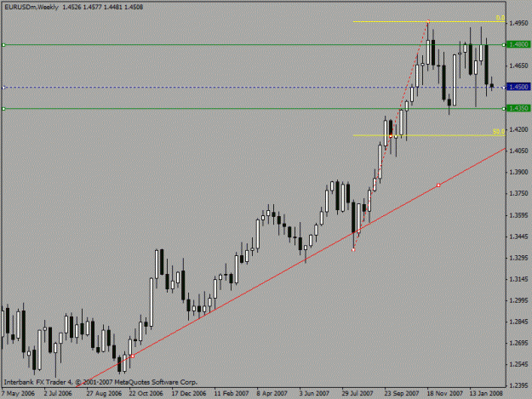
Task: Click the 8 Apr 2007 date label
Action: pos(272,394)
